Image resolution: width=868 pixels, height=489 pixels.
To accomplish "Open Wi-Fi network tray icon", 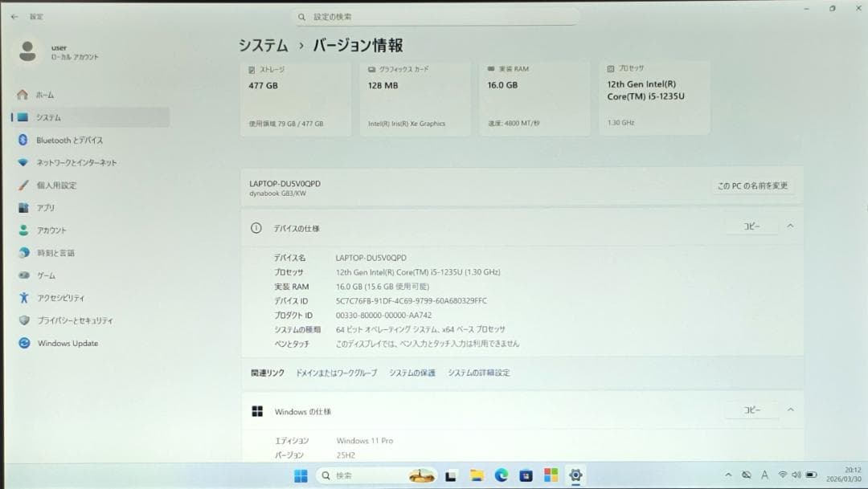I will (x=782, y=475).
